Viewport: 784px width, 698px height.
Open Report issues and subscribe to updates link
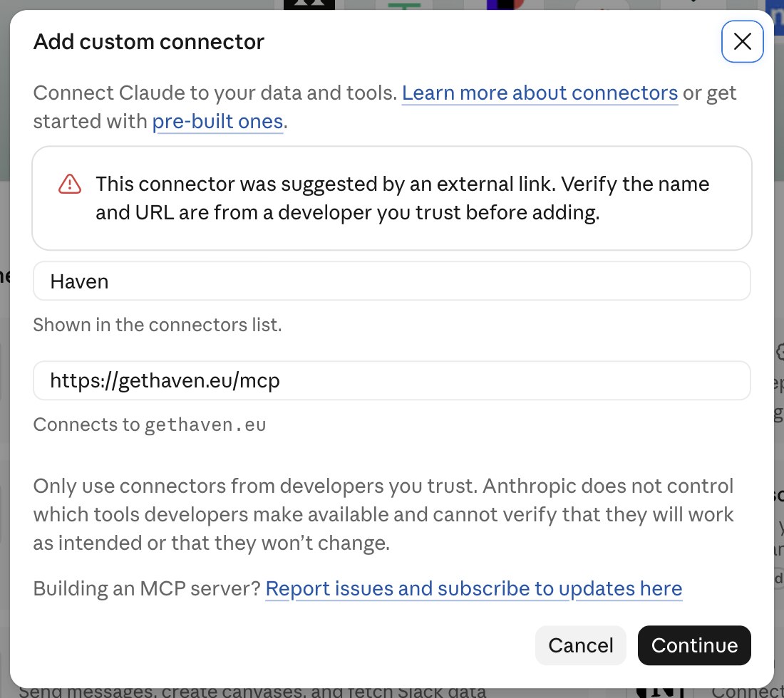coord(473,588)
